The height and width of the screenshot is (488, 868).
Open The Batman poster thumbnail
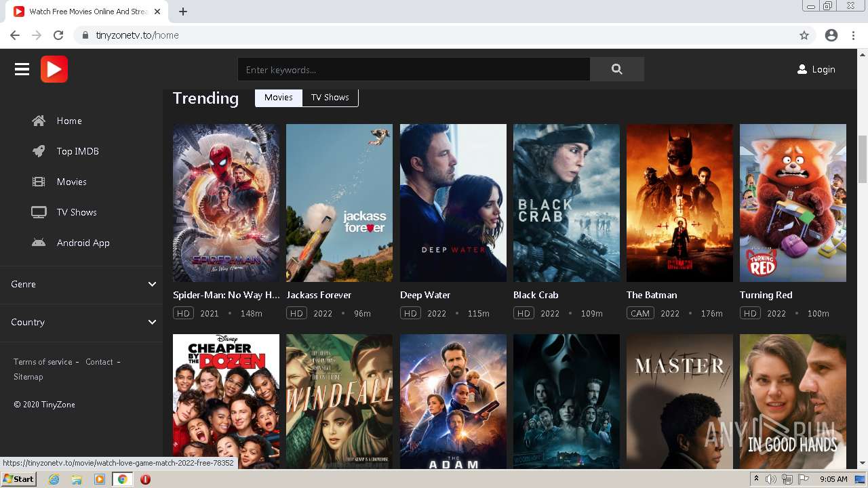679,203
